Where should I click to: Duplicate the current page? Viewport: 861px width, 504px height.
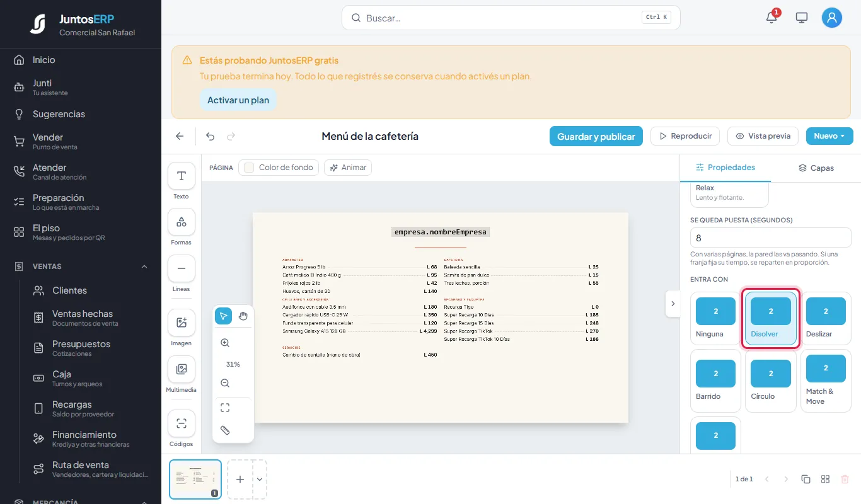pyautogui.click(x=806, y=479)
